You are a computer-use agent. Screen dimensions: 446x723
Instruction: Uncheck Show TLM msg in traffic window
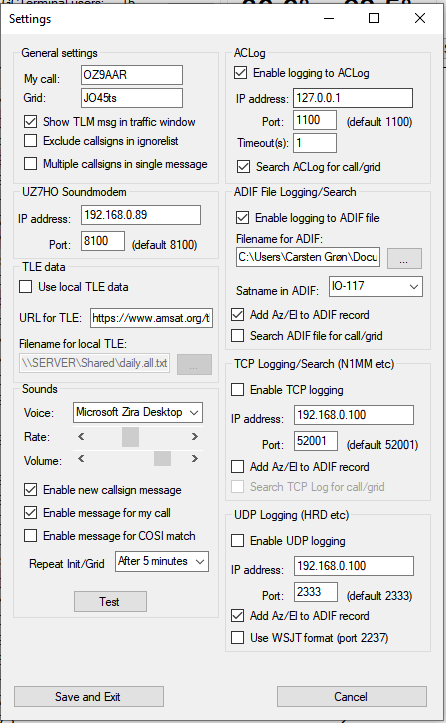click(x=30, y=122)
